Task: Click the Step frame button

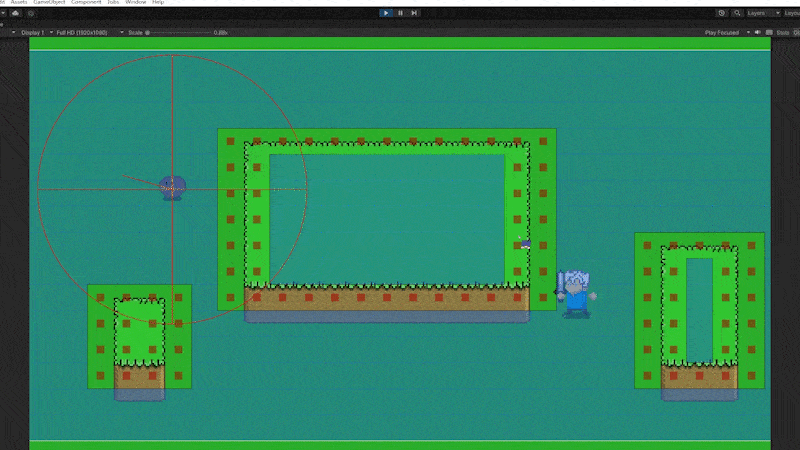Action: tap(414, 13)
